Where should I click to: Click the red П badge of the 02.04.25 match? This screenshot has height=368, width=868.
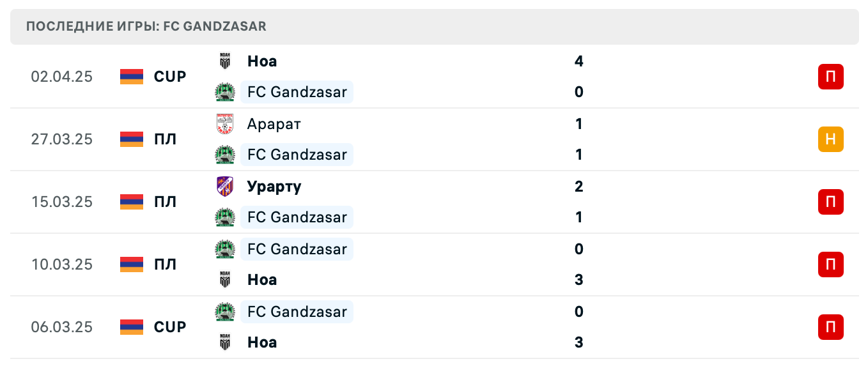(830, 77)
